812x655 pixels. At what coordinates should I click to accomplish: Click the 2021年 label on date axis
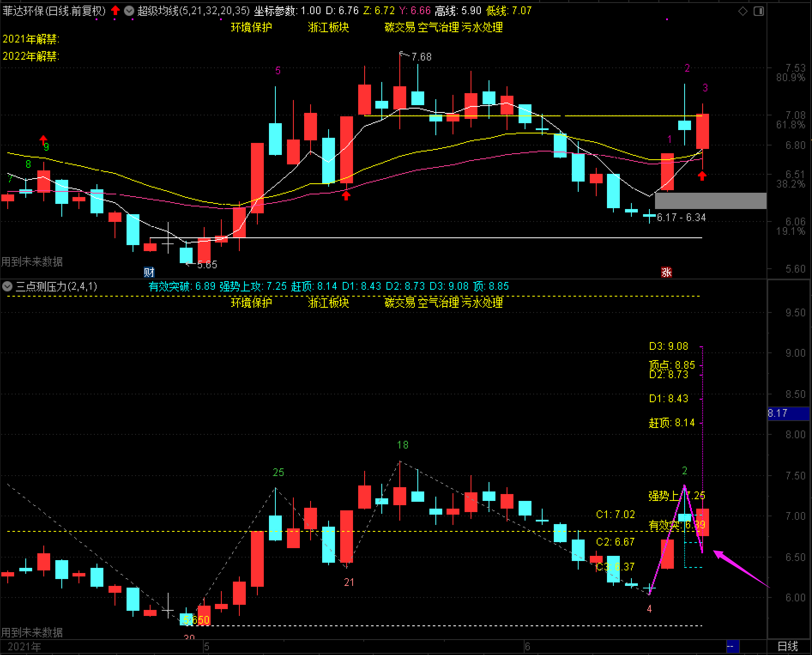24,647
